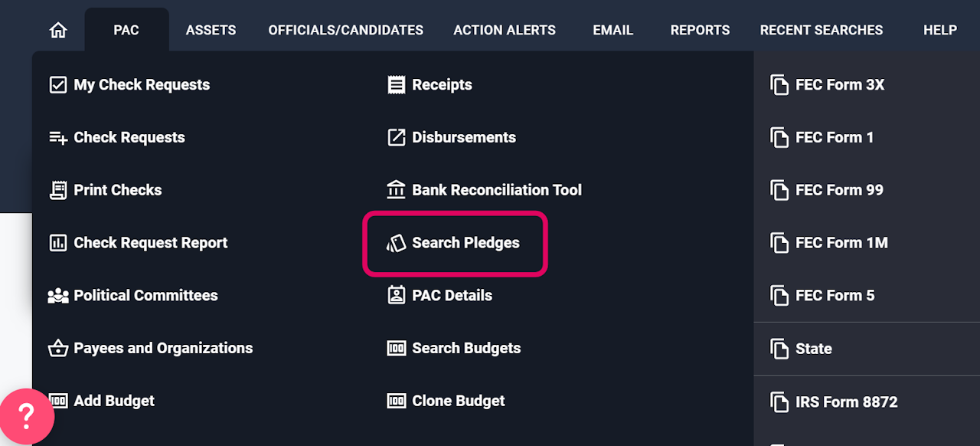Open the pink help question mark button
This screenshot has width=980, height=446.
coord(27,416)
